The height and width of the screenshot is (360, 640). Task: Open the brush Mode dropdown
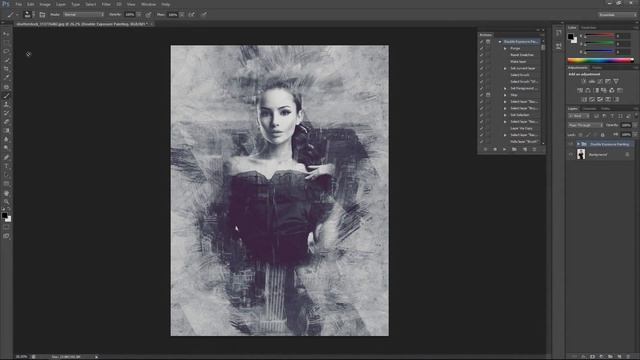click(x=83, y=15)
